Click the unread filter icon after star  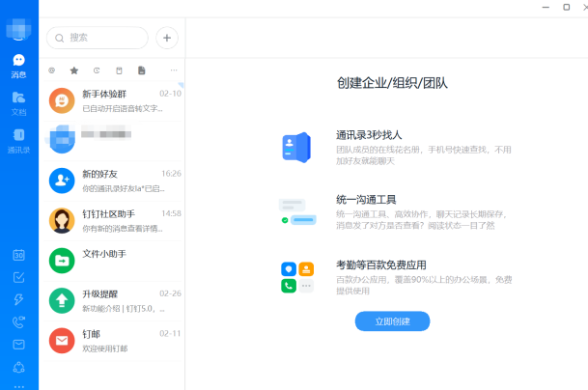97,70
